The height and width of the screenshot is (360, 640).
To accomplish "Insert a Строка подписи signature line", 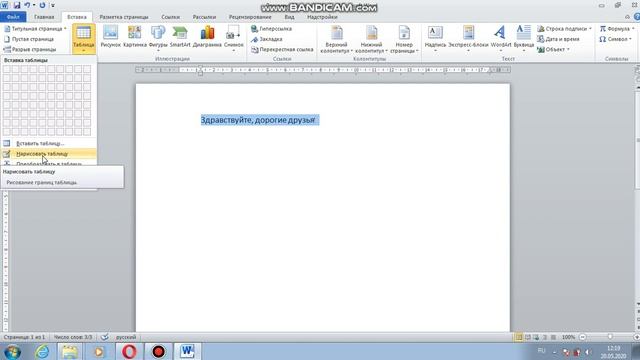I will point(564,29).
